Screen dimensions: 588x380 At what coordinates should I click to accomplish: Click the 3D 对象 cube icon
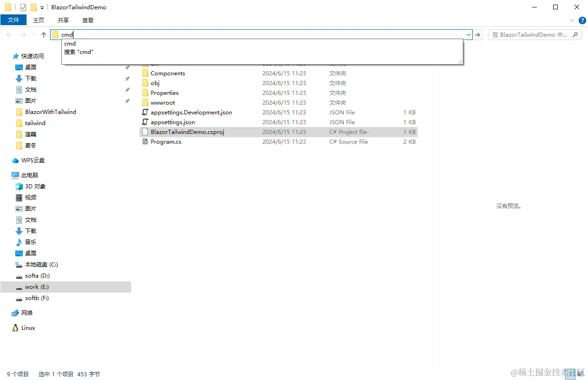19,187
